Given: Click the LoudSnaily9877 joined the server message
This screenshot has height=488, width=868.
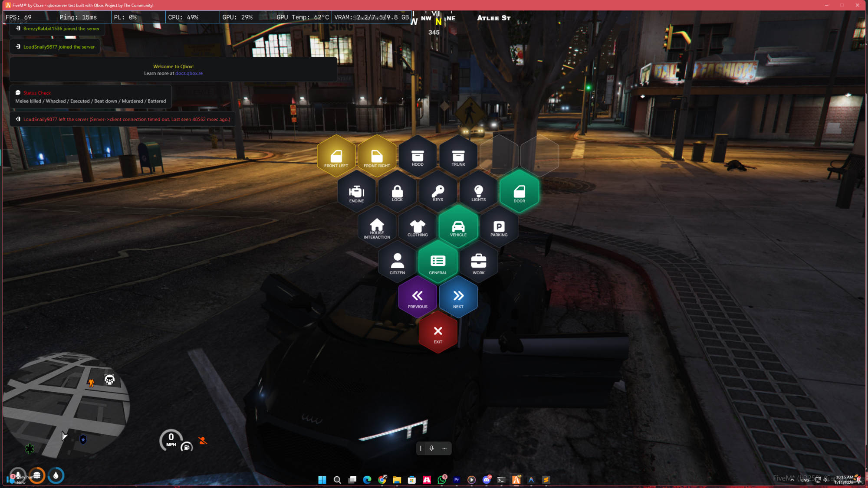Looking at the screenshot, I should coord(55,47).
